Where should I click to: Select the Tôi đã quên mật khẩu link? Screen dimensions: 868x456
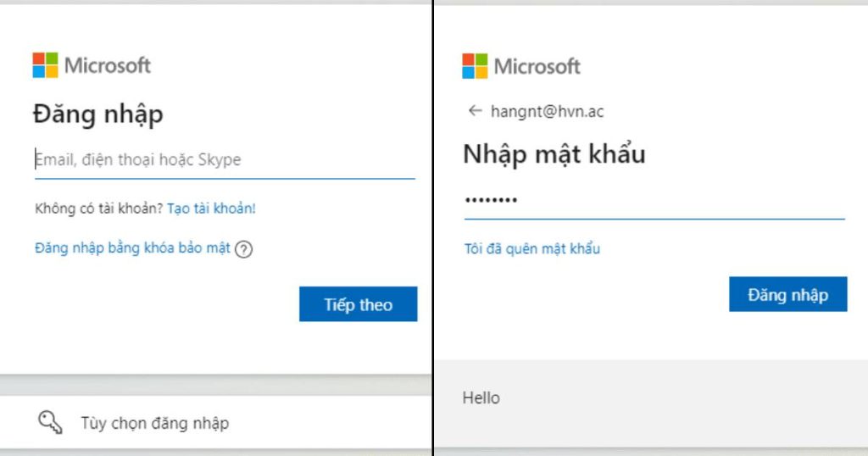(531, 248)
